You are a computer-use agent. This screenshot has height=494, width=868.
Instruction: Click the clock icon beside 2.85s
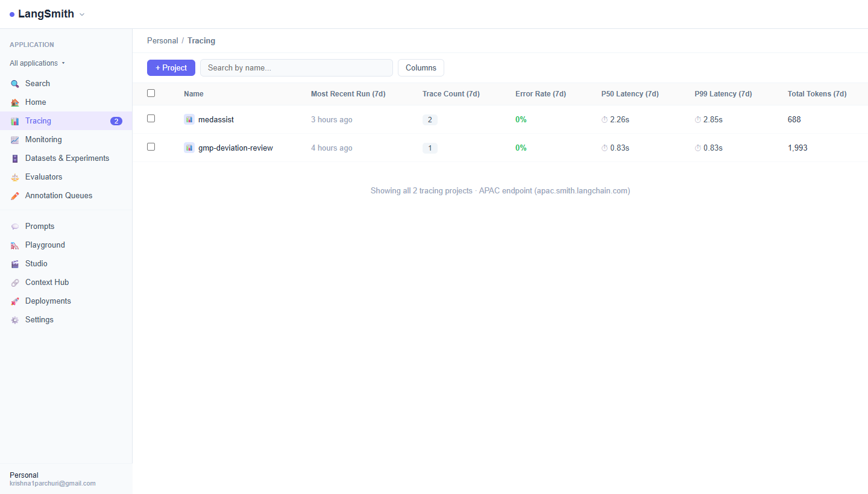pos(698,120)
